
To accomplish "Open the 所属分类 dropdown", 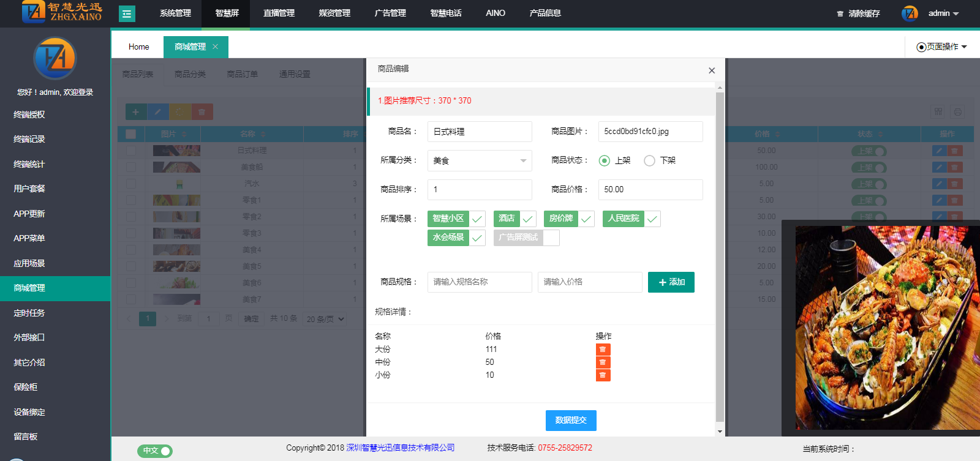I will tap(479, 160).
